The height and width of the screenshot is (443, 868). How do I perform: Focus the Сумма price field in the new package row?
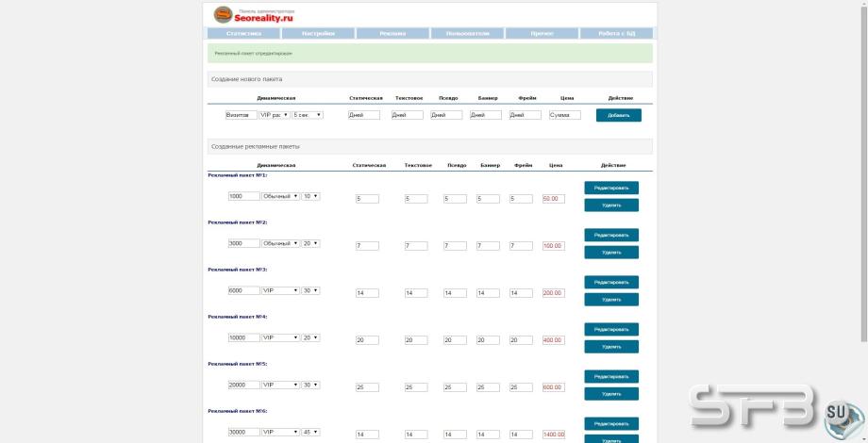click(x=565, y=115)
